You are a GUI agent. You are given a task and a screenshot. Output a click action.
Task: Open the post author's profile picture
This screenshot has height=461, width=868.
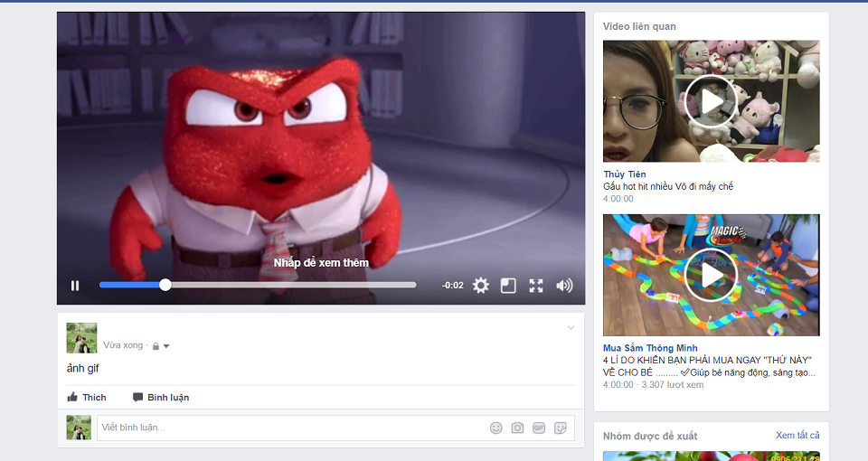coord(81,337)
